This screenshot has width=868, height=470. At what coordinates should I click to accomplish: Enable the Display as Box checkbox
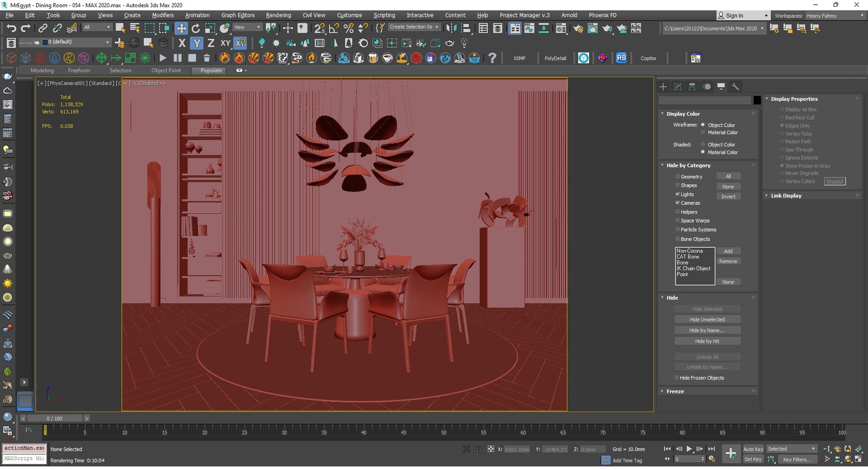(x=782, y=109)
